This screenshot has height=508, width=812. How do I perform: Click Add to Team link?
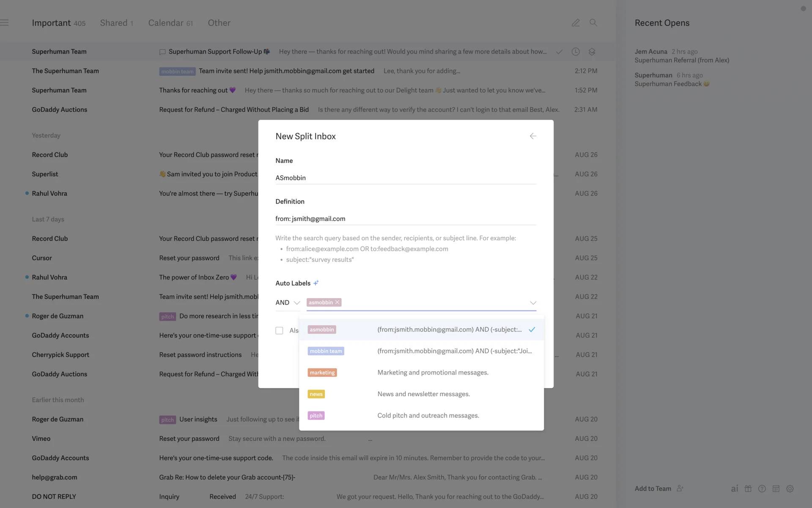(653, 489)
